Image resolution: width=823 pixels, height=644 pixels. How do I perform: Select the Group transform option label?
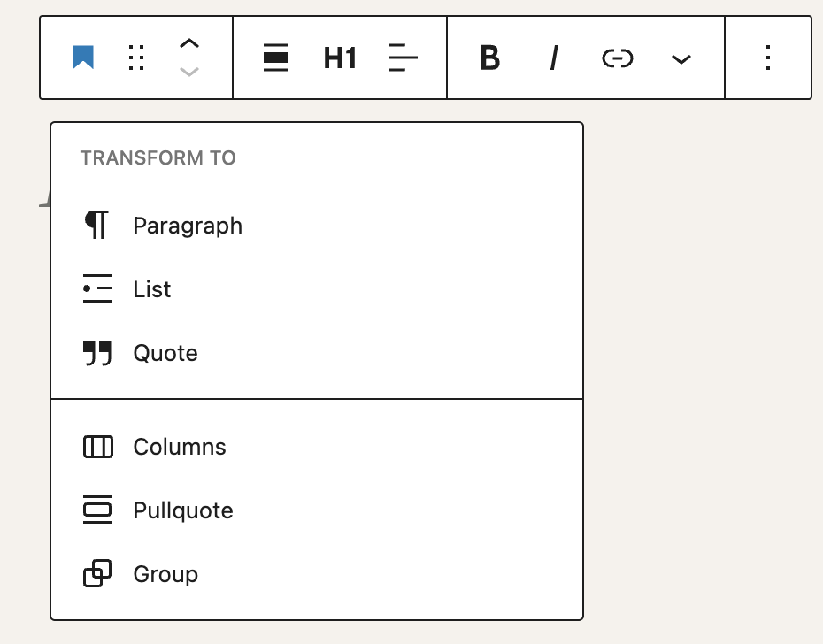click(x=165, y=574)
